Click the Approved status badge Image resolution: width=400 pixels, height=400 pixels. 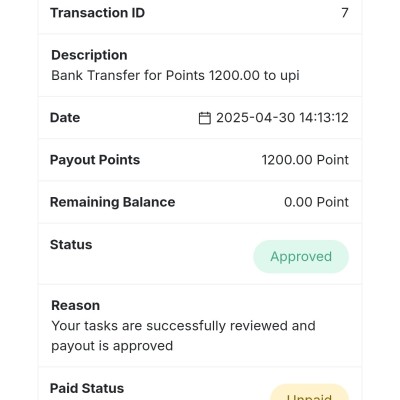click(301, 257)
